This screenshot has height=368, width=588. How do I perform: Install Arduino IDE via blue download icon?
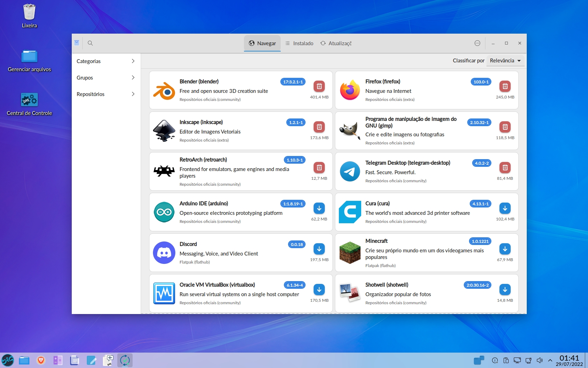click(x=319, y=208)
